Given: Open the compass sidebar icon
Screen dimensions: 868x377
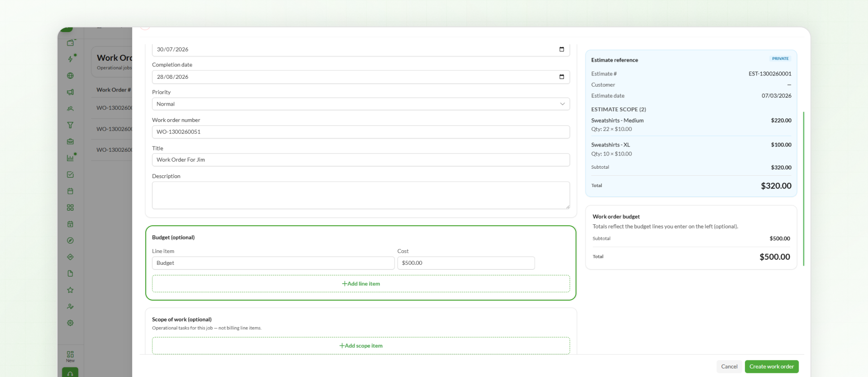Looking at the screenshot, I should pyautogui.click(x=70, y=240).
